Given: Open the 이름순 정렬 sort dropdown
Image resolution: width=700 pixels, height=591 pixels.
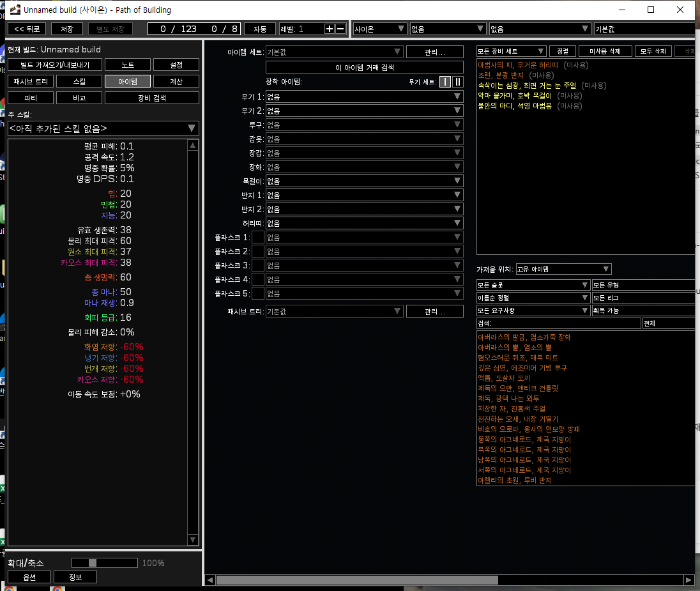Looking at the screenshot, I should [533, 298].
